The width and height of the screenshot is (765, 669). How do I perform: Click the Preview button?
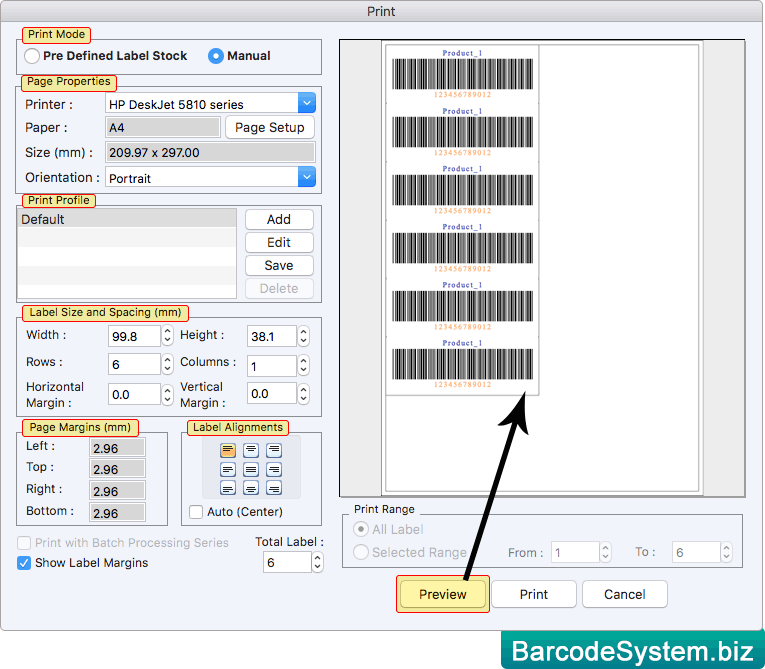coord(443,594)
